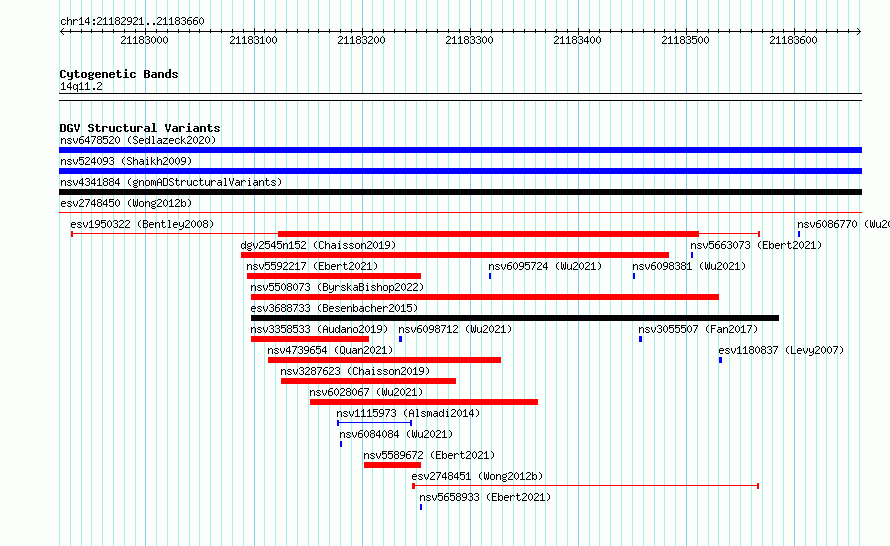Image resolution: width=890 pixels, height=546 pixels.
Task: Click the blue tick under nsv6086770
Action: [x=799, y=234]
